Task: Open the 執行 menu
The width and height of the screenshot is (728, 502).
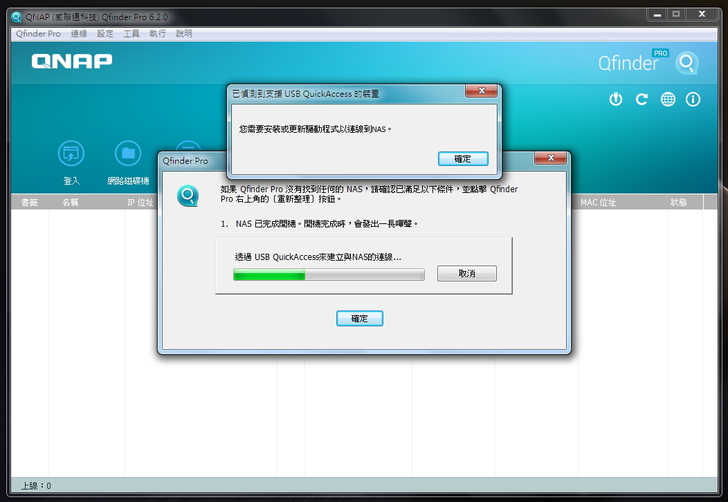Action: pyautogui.click(x=157, y=33)
